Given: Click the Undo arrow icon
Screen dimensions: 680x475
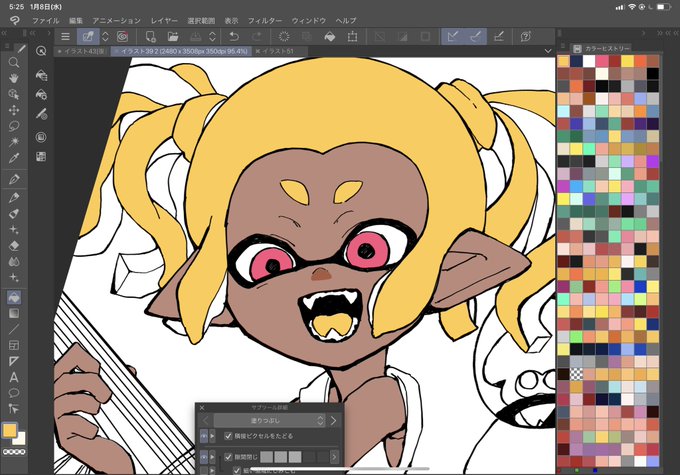Looking at the screenshot, I should coord(234,37).
